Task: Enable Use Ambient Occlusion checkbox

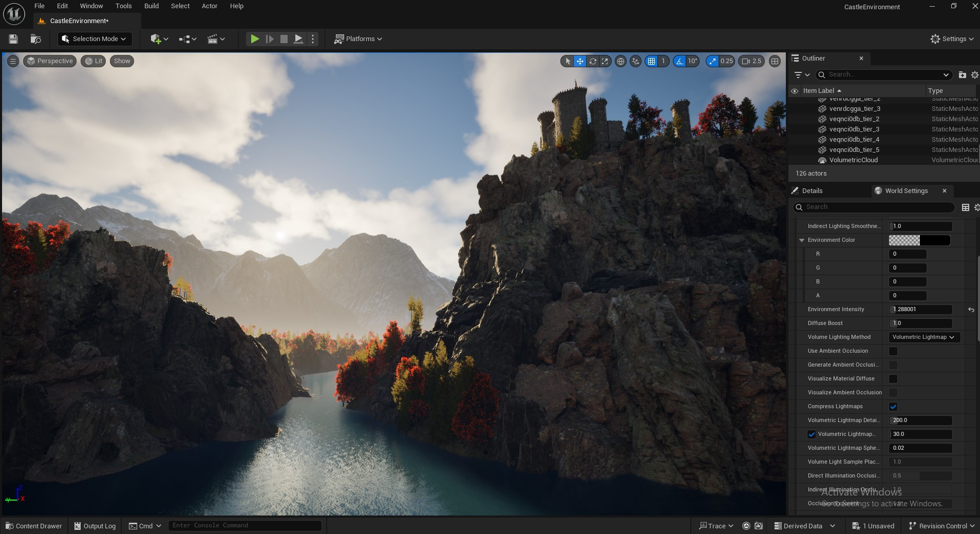Action: [893, 351]
